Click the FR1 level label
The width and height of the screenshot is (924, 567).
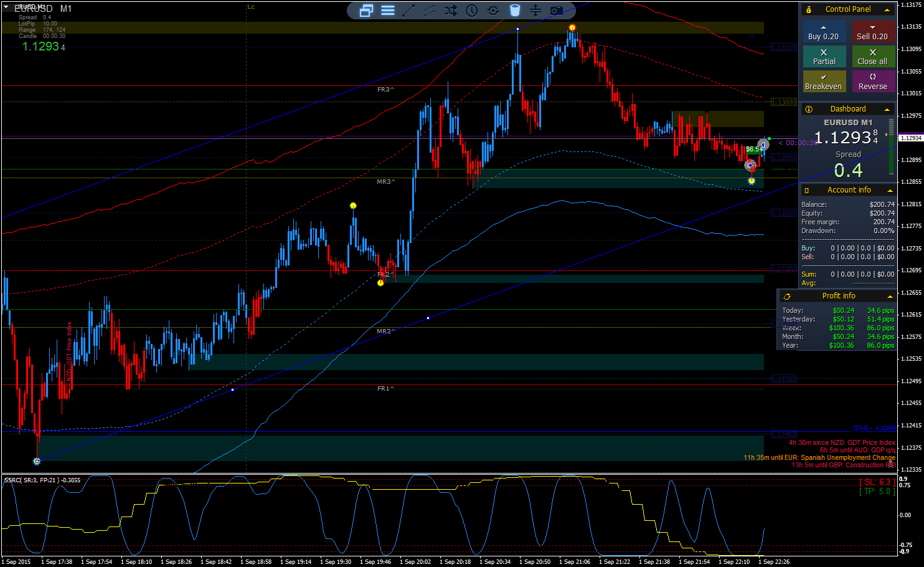pos(385,389)
